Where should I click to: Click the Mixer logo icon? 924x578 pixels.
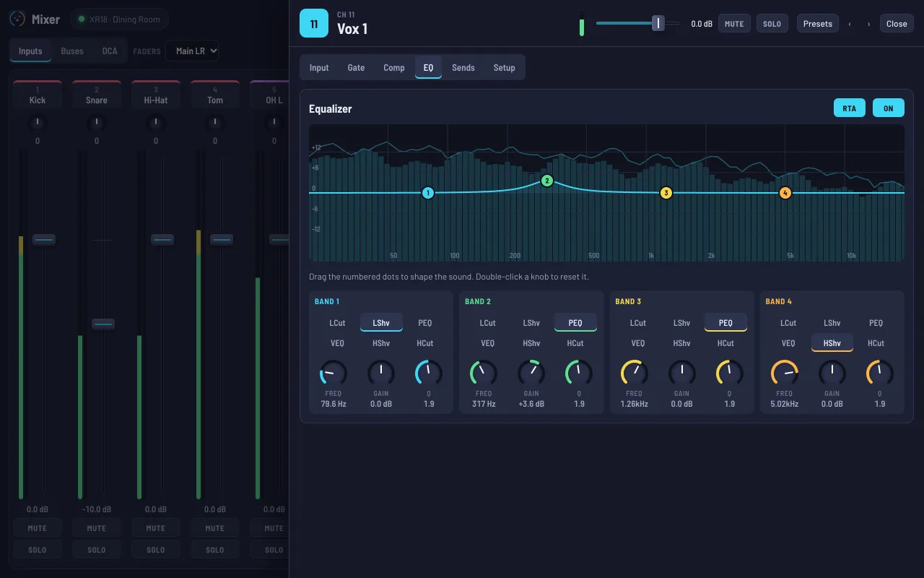pos(17,19)
